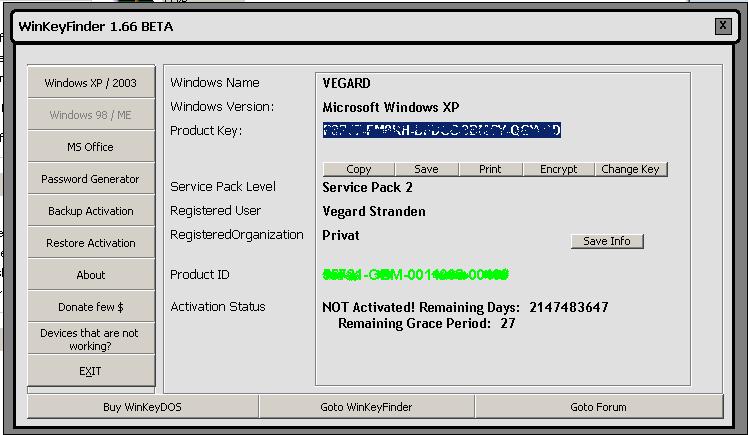The width and height of the screenshot is (748, 435).
Task: Click the WinKeyFinder 1.66 BETA title
Action: [x=95, y=26]
